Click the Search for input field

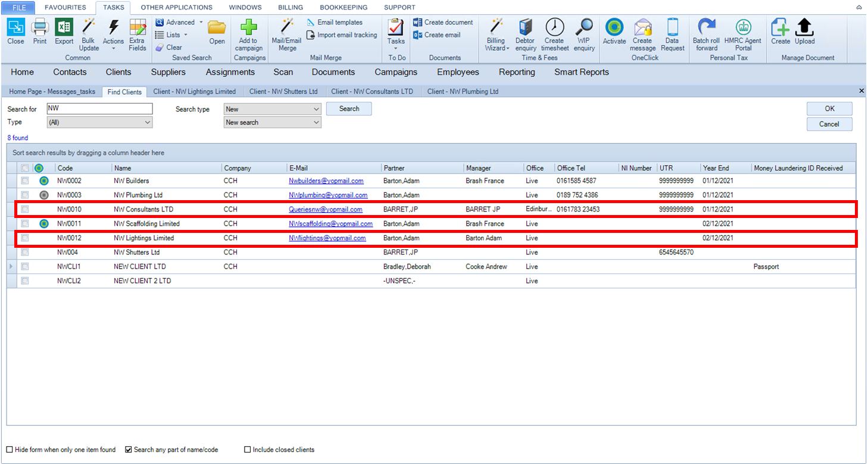[x=99, y=109]
